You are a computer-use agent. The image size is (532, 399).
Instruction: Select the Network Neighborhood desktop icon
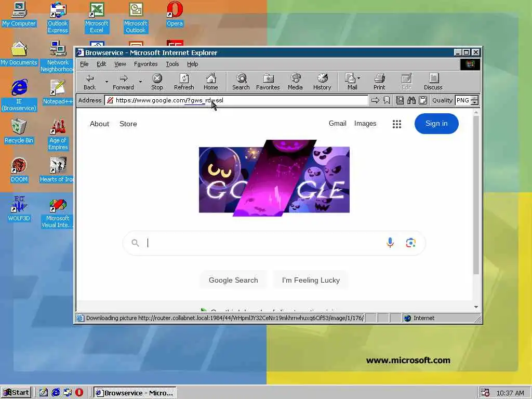(57, 57)
